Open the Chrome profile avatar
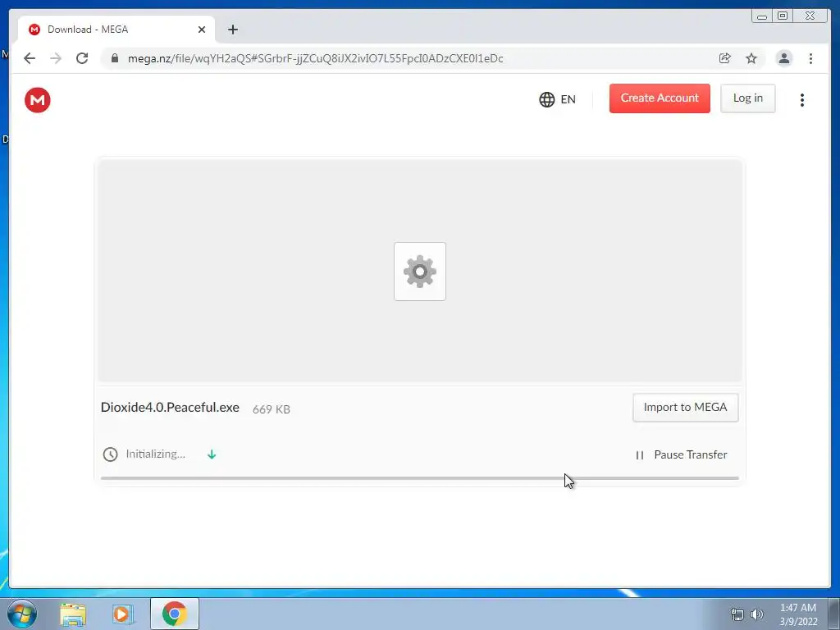The height and width of the screenshot is (630, 840). (x=783, y=58)
